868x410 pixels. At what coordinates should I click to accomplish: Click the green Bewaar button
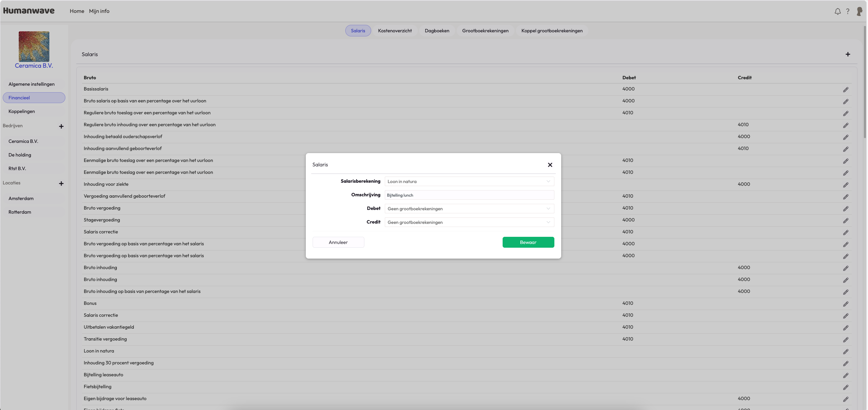click(x=528, y=242)
